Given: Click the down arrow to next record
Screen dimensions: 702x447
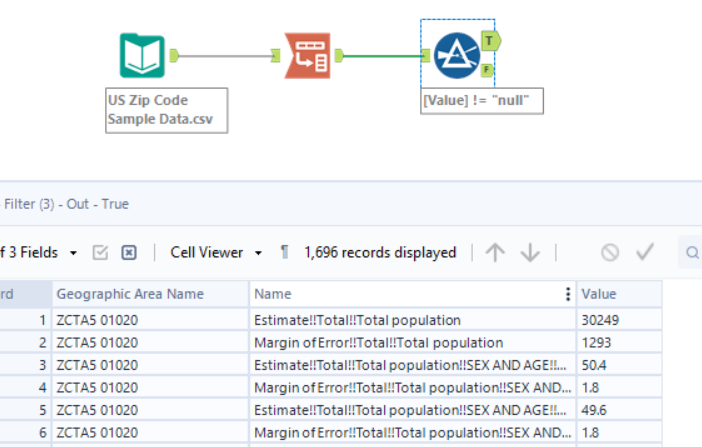Looking at the screenshot, I should pos(530,253).
